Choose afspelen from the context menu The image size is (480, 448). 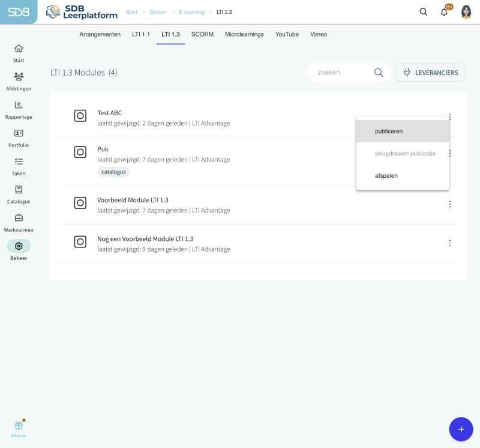pos(403,176)
